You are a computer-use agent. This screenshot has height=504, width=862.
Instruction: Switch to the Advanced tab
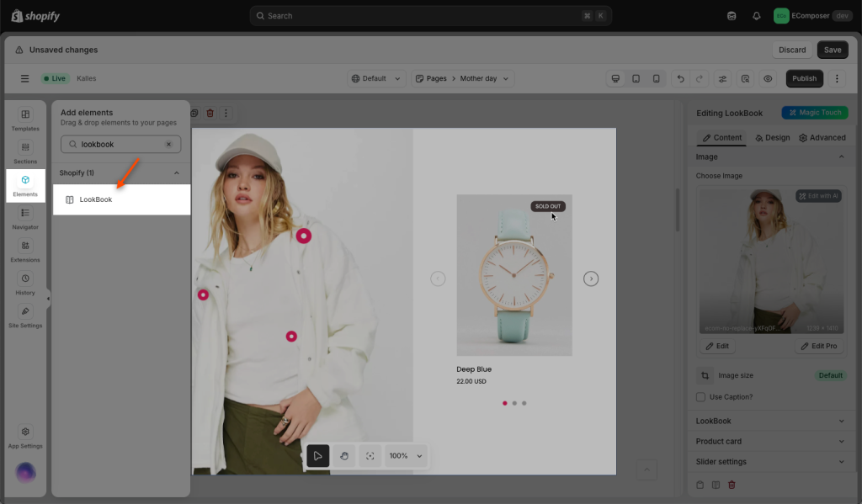click(822, 138)
